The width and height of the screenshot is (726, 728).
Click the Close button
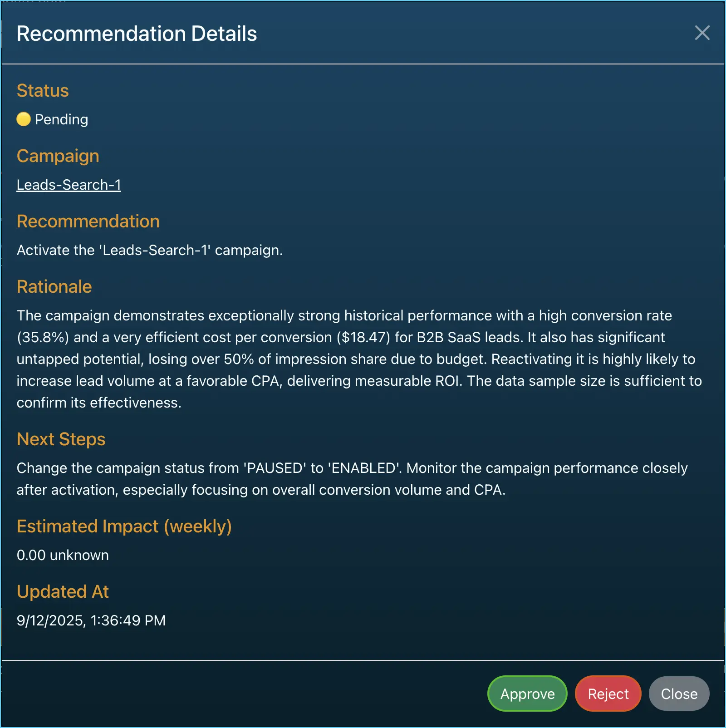[678, 694]
